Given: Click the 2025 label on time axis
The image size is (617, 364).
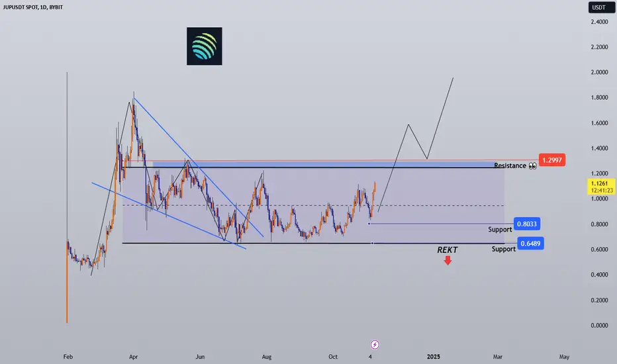Looking at the screenshot, I should [434, 357].
